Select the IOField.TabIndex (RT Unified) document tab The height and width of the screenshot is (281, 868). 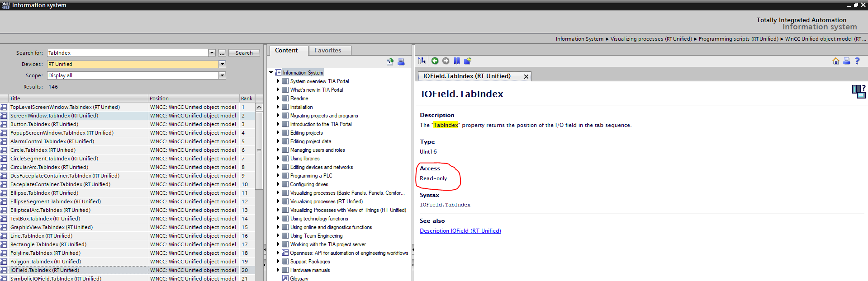point(467,76)
